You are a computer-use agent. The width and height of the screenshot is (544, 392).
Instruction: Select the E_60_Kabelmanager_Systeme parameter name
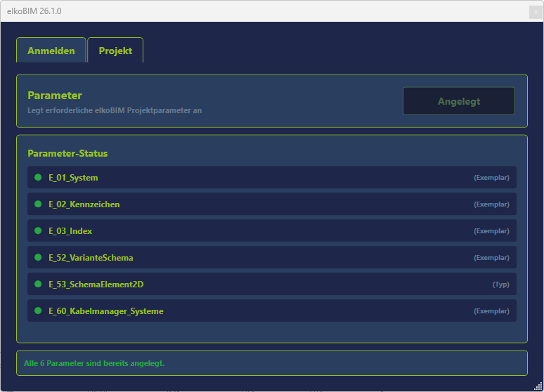coord(106,311)
